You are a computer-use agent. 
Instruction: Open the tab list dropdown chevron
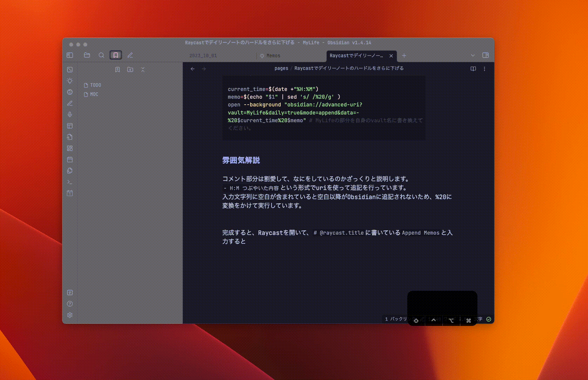click(x=473, y=55)
